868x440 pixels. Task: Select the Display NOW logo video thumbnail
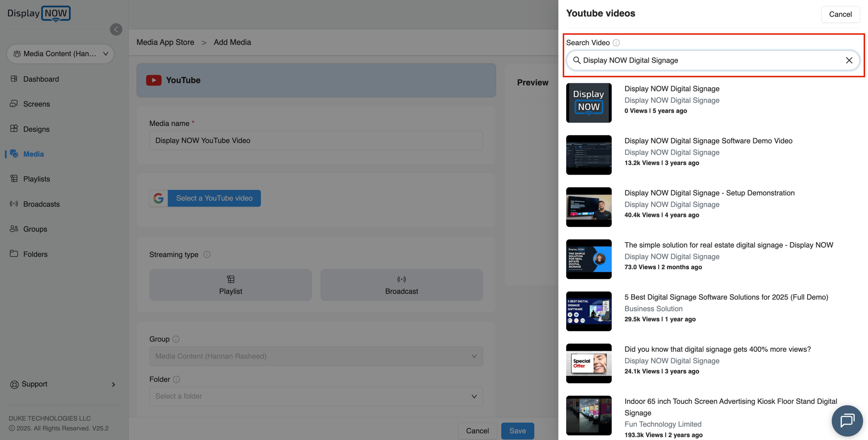click(x=589, y=103)
